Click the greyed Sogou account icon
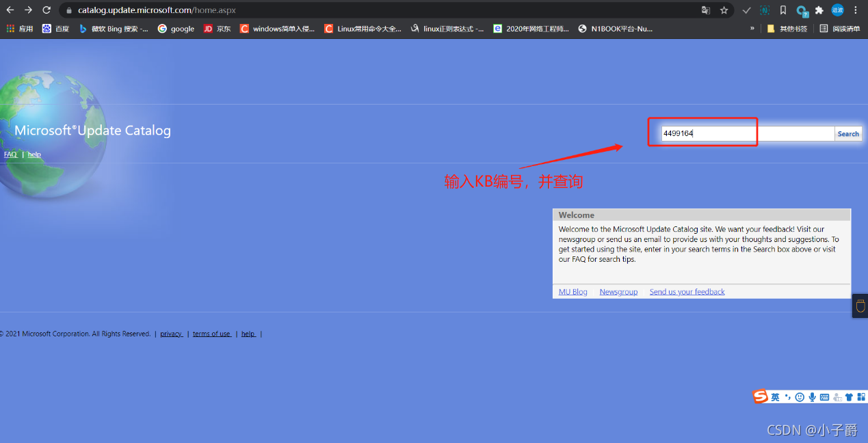868x443 pixels. coord(837,397)
